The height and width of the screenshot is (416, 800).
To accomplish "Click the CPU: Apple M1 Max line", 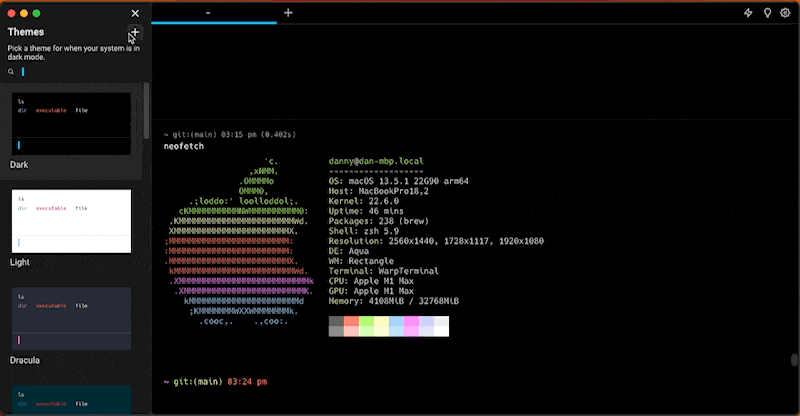I will tap(371, 281).
